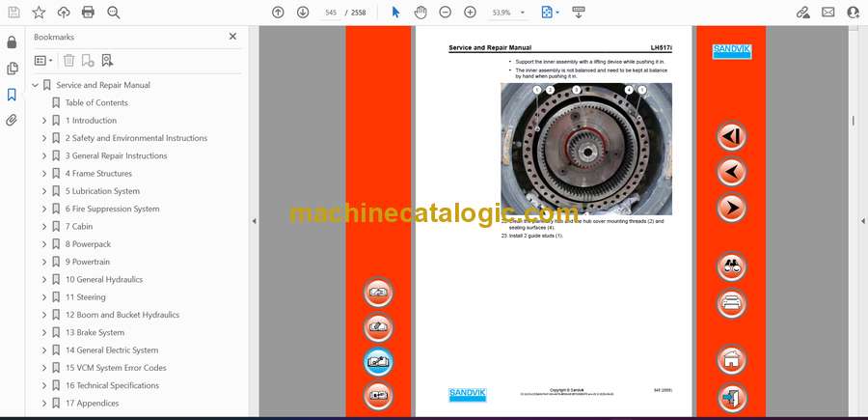The image size is (868, 420).
Task: Open the 11 Steering bookmark
Action: pyautogui.click(x=85, y=297)
